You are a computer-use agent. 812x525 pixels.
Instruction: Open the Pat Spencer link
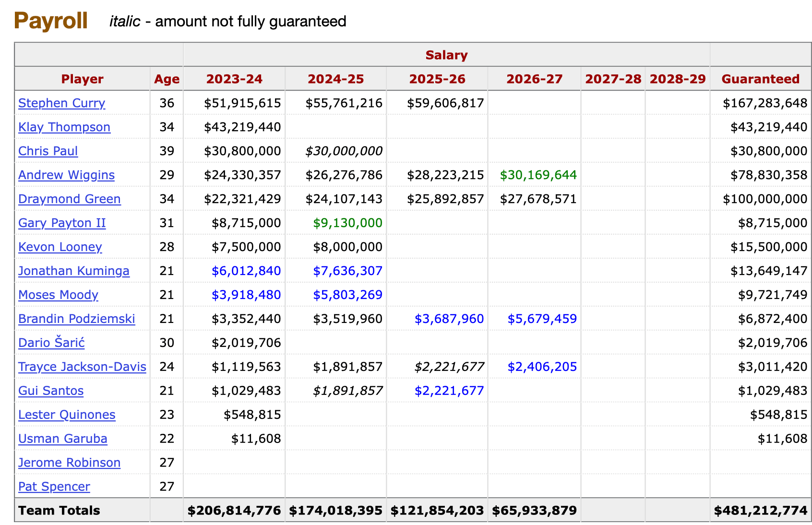(54, 487)
